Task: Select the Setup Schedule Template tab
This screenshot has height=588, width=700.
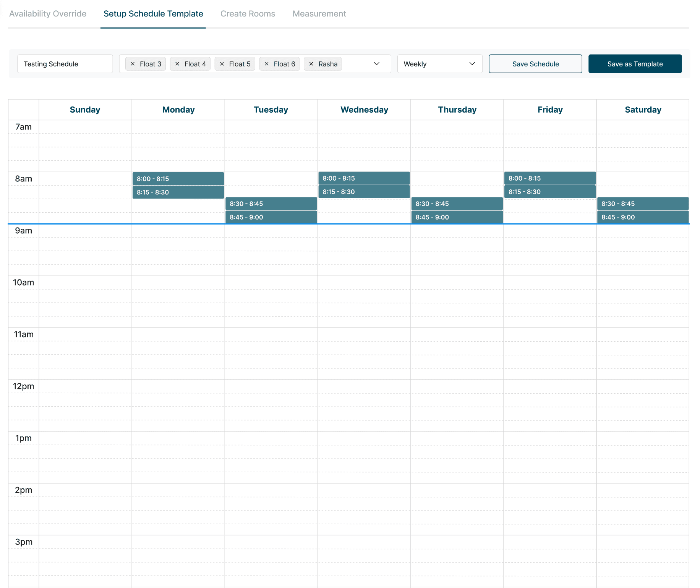Action: (153, 14)
